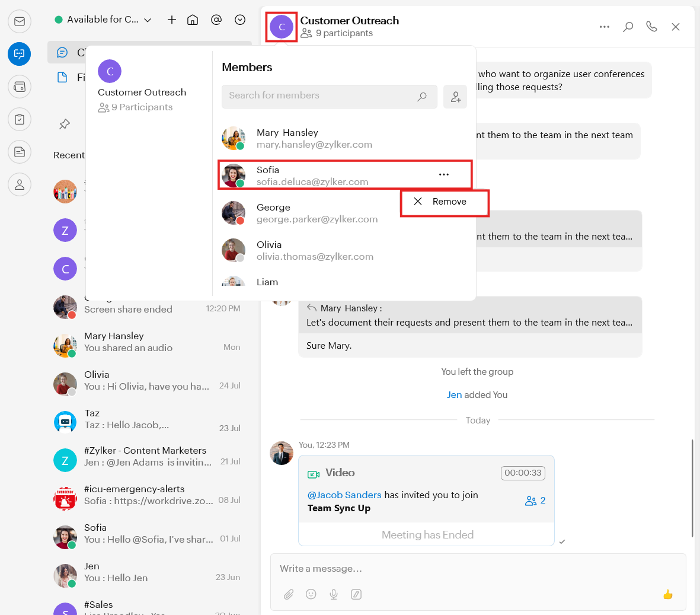This screenshot has width=700, height=615.
Task: Attach a file with paperclip icon
Action: pyautogui.click(x=289, y=594)
